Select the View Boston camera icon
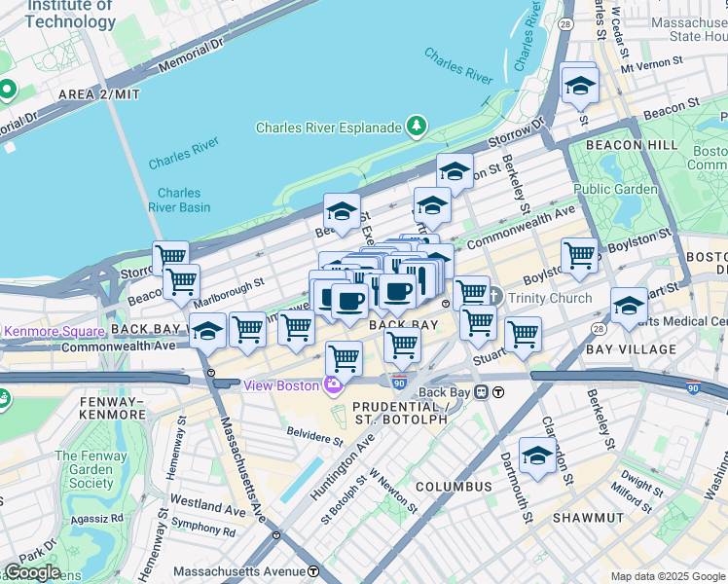This screenshot has width=728, height=584. click(333, 385)
